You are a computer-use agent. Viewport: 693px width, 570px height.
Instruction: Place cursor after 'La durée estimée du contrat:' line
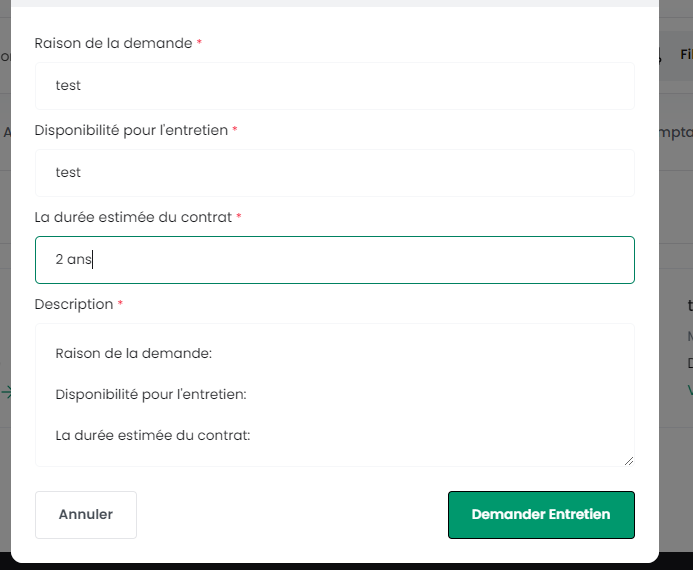click(x=251, y=435)
